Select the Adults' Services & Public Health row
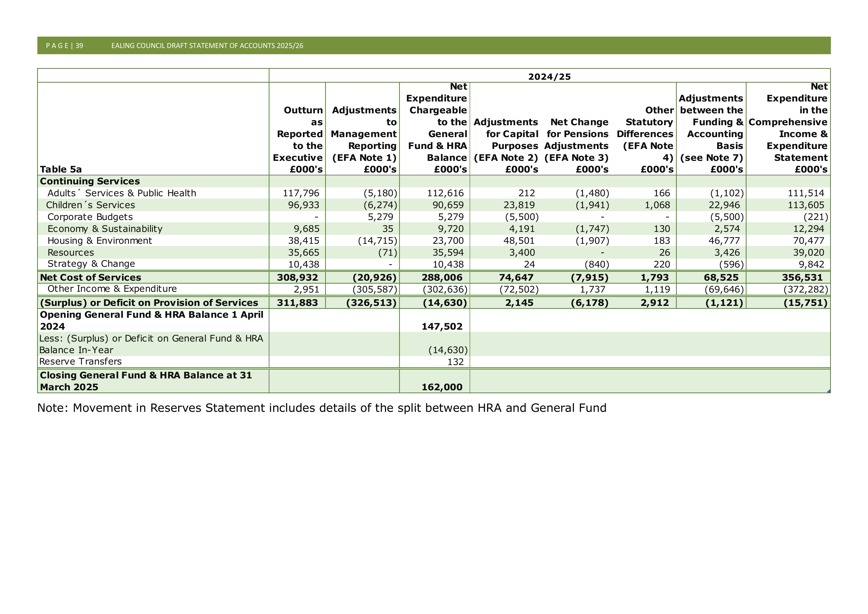This screenshot has height=614, width=868. [434, 193]
